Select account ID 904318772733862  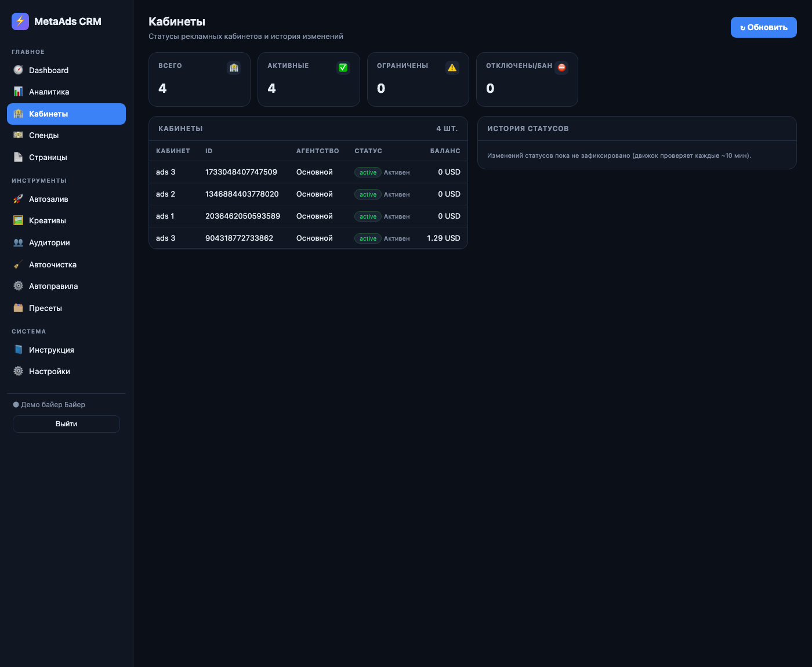coord(239,238)
